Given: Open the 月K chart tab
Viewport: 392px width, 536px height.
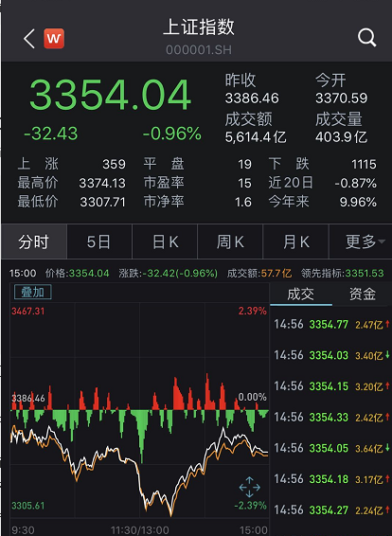Looking at the screenshot, I should [x=295, y=241].
